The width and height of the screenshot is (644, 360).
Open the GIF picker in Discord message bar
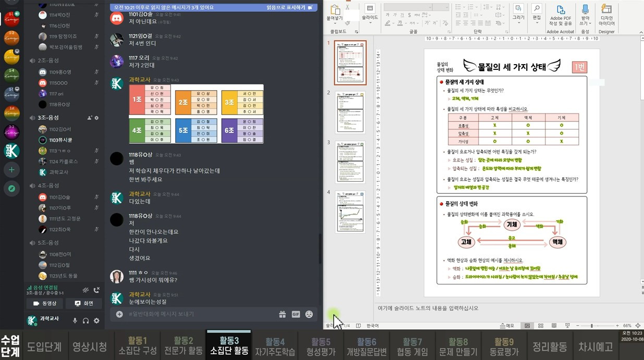pyautogui.click(x=296, y=314)
